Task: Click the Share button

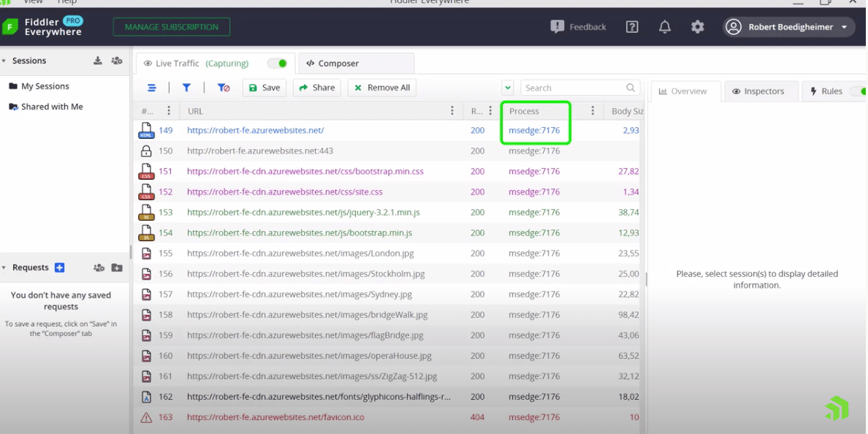Action: pyautogui.click(x=317, y=88)
